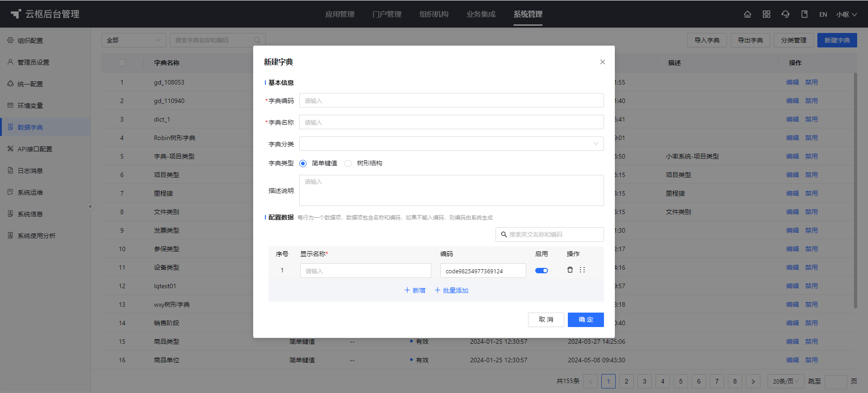868x393 pixels.
Task: Click the 云枢 logo icon
Action: (x=16, y=14)
